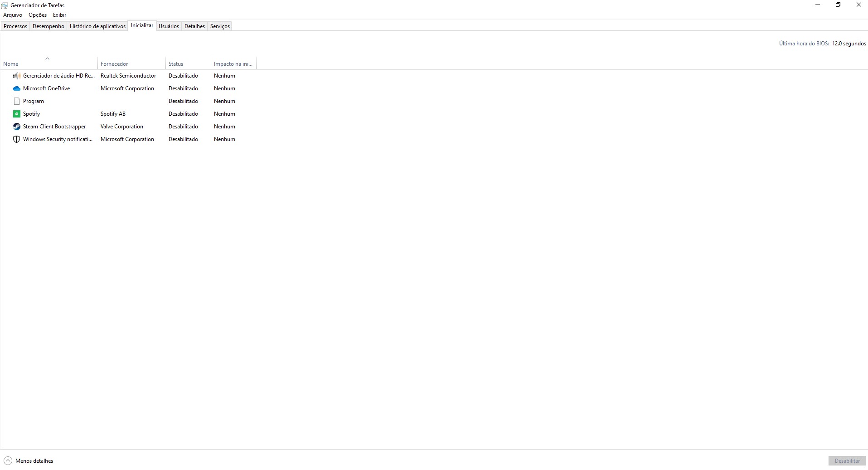Click Nenhum impact in the OneDrive row
Screen dimensions: 868x470
click(224, 88)
